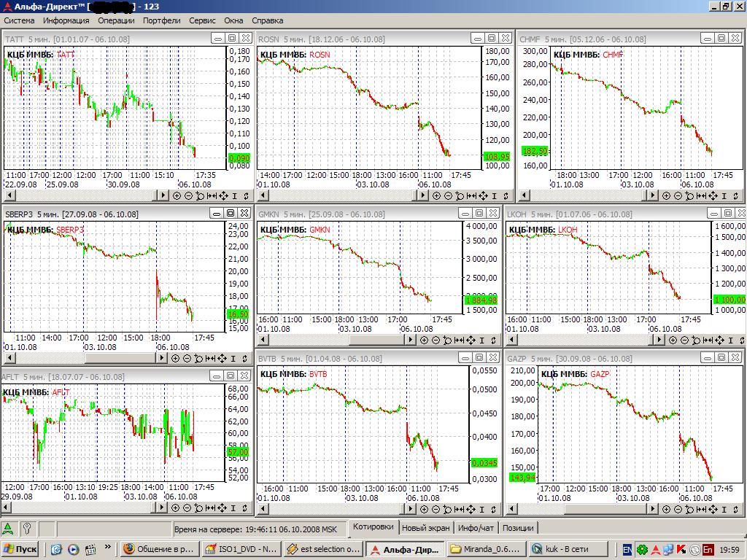The width and height of the screenshot is (747, 560).
Task: Open the Информация menu
Action: [66, 20]
